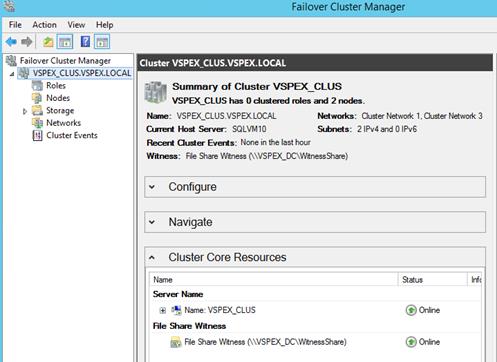Click the '2 IPv4 and 0 IPv6' value
Viewport: 497px width, 362px height.
387,129
